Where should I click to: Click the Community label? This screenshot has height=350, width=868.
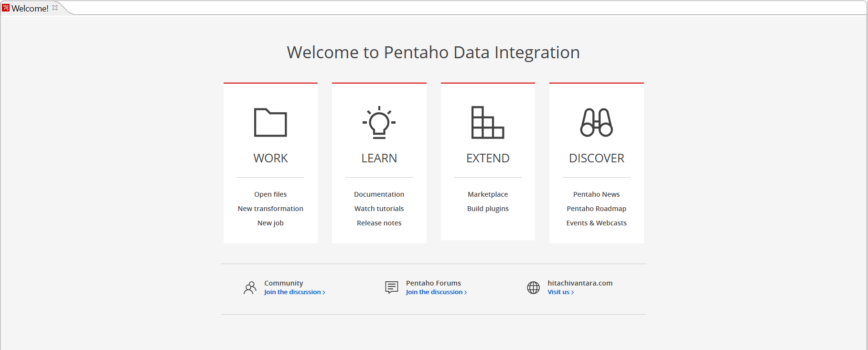(x=284, y=283)
